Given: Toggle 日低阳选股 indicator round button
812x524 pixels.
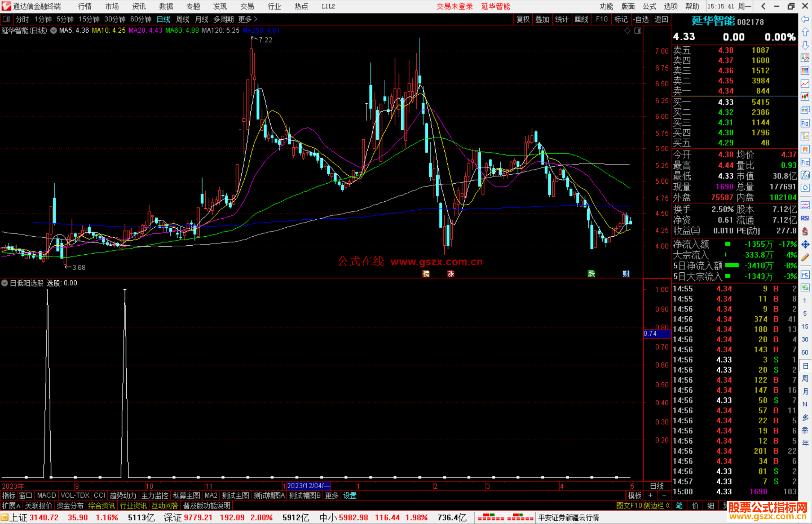Looking at the screenshot, I should 5,283.
